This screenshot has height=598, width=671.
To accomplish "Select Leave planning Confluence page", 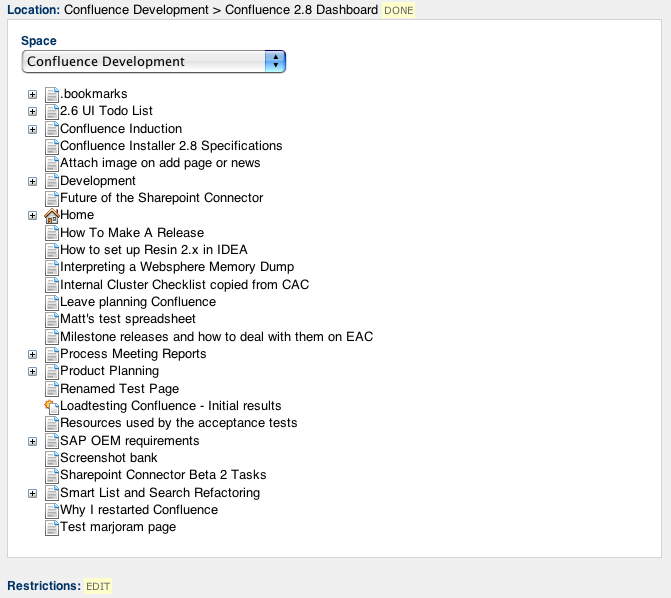I will tap(138, 302).
